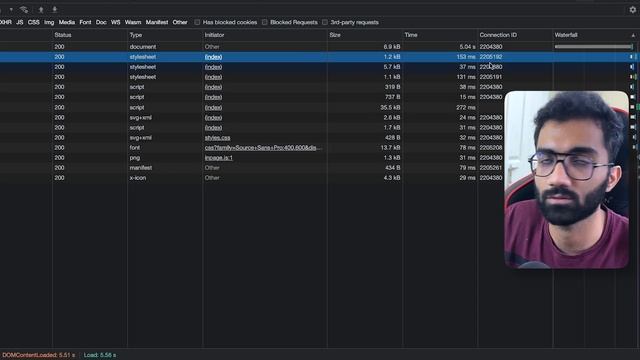Open throttling dropdown arrow

coord(11,9)
